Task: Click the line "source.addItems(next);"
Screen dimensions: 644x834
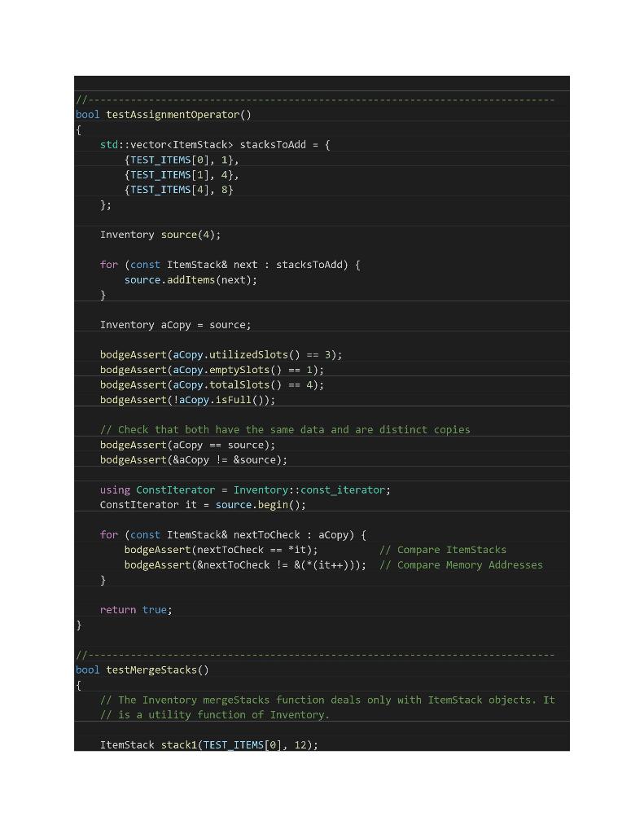Action: pyautogui.click(x=191, y=280)
